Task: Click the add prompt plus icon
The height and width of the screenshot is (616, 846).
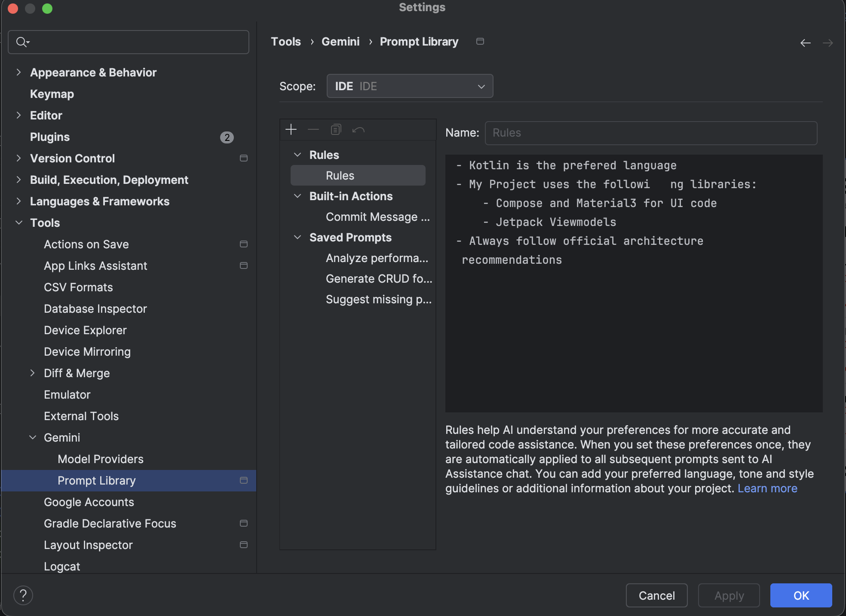Action: (x=291, y=129)
